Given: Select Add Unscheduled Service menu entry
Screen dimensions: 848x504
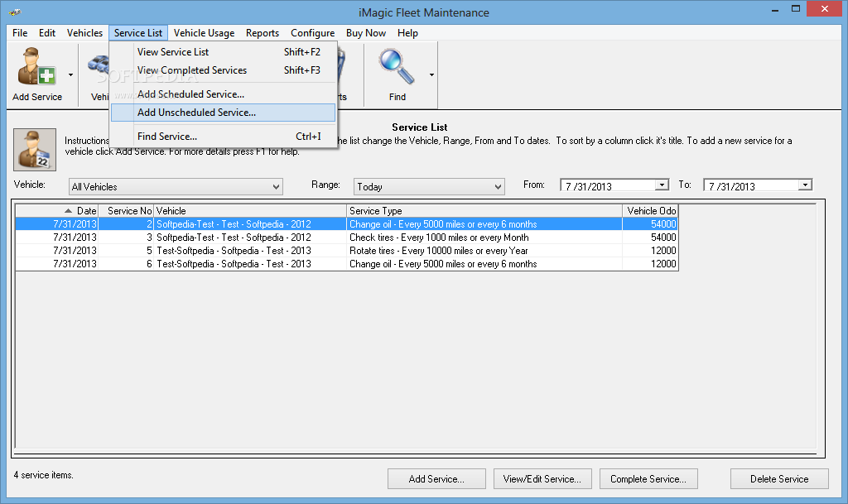Looking at the screenshot, I should coord(223,113).
